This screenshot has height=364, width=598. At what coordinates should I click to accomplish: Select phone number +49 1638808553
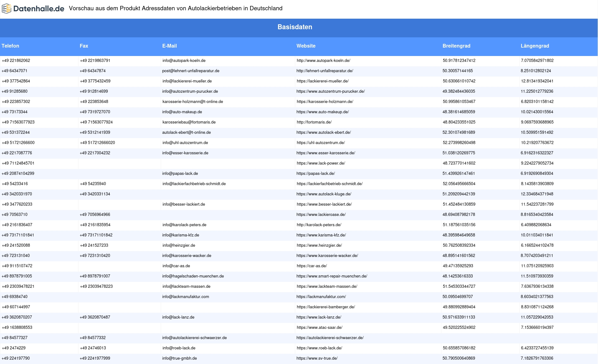tap(17, 328)
